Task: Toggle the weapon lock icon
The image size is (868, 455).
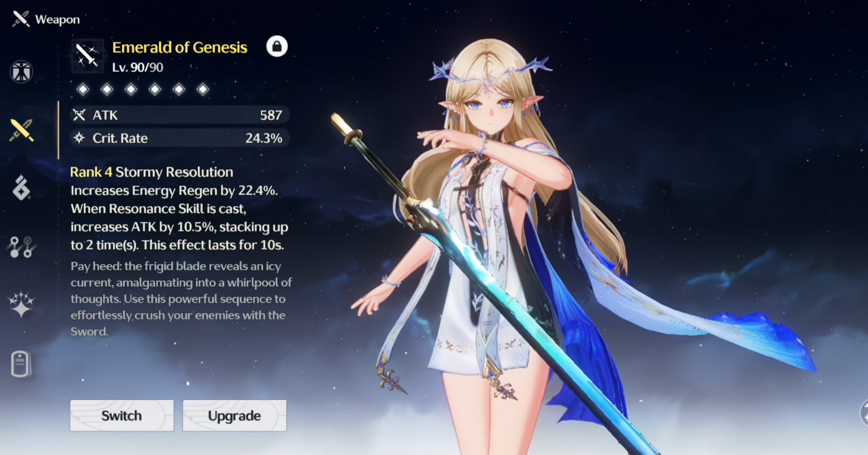Action: pos(277,46)
